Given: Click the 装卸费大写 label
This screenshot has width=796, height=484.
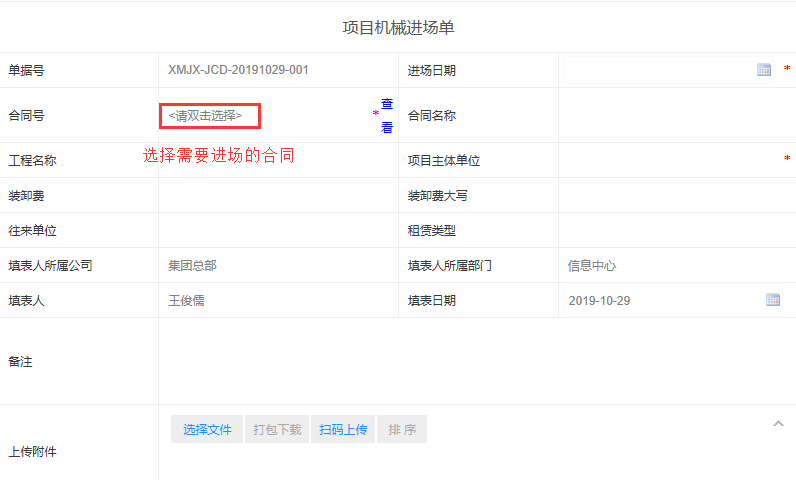Looking at the screenshot, I should click(x=438, y=196).
